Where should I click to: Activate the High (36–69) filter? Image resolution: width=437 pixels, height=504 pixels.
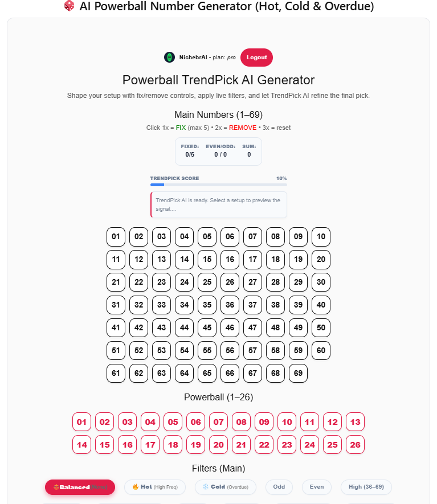[x=366, y=487]
